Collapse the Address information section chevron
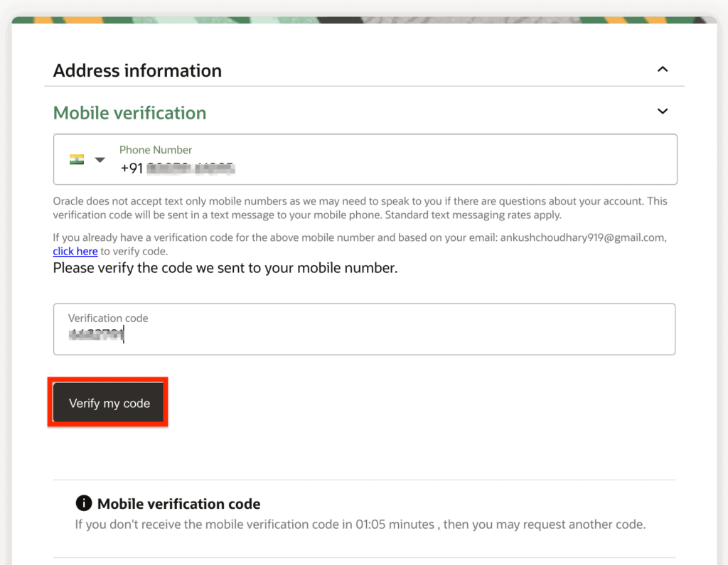This screenshot has height=565, width=728. (663, 70)
